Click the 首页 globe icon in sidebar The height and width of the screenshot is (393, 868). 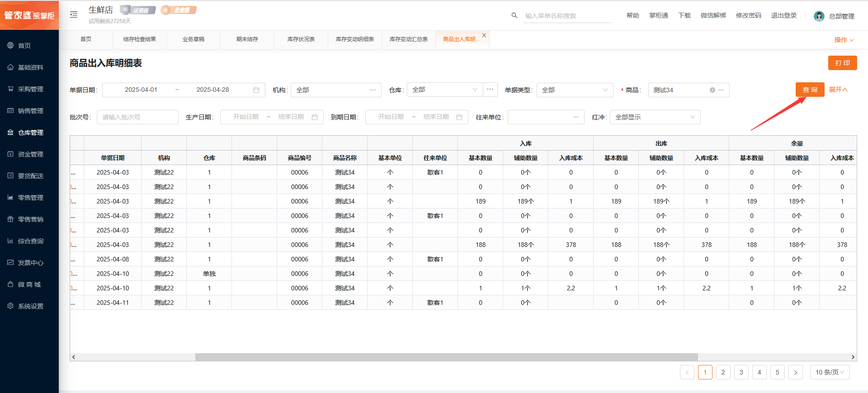pyautogui.click(x=10, y=45)
